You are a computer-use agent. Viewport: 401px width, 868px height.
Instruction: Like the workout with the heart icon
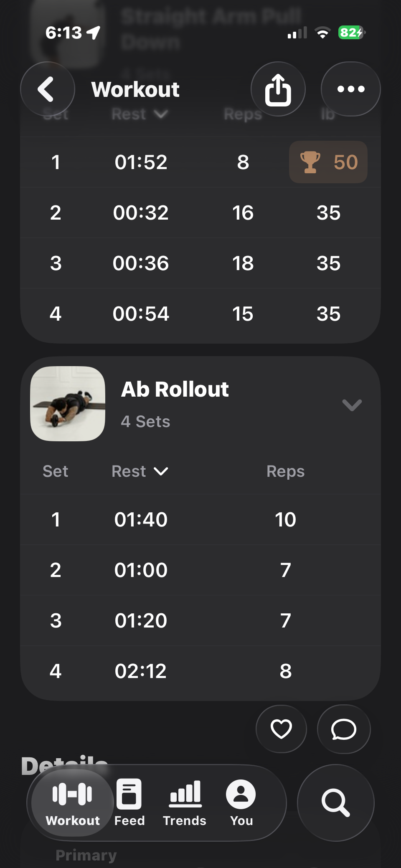click(281, 729)
